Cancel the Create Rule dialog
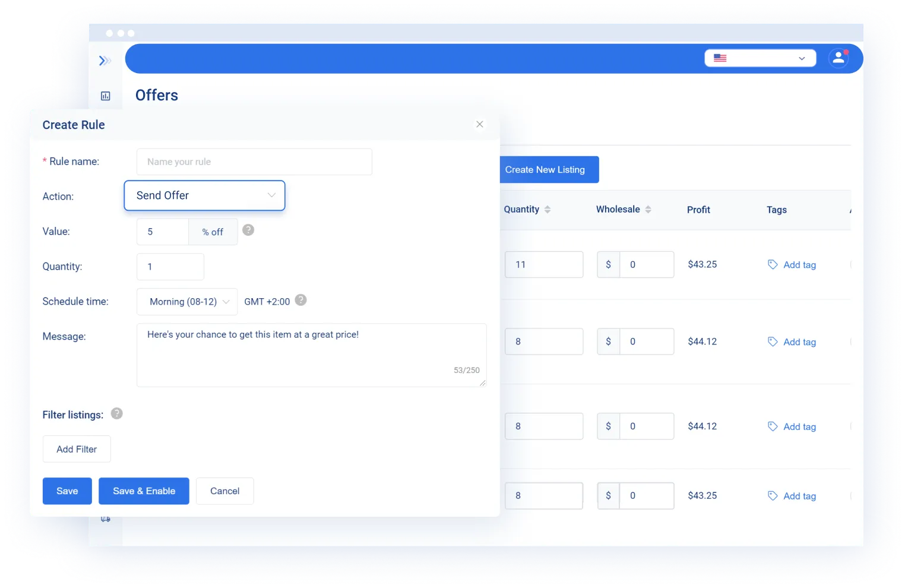Viewport: 905px width, 588px height. (x=225, y=491)
